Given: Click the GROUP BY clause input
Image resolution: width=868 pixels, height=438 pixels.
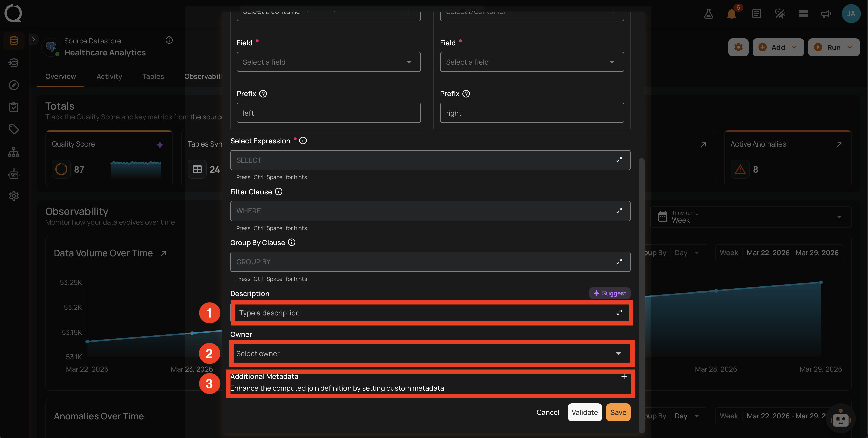Looking at the screenshot, I should 430,262.
